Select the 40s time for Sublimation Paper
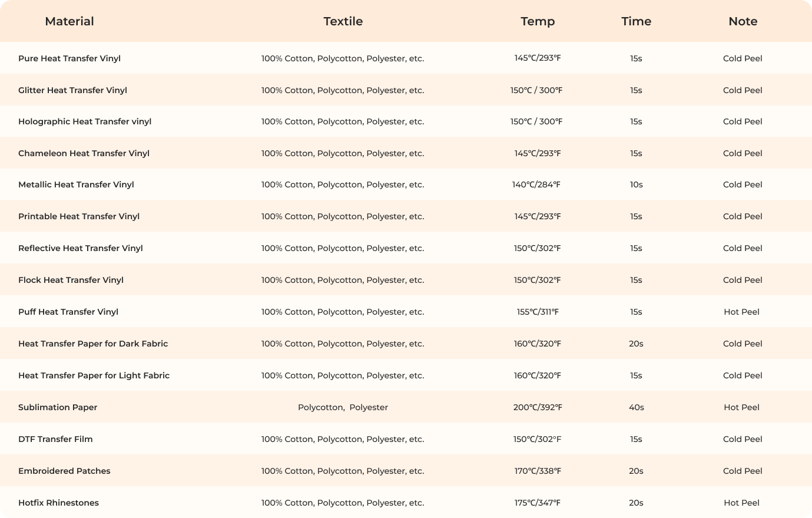Viewport: 812px width, 518px height. [636, 407]
